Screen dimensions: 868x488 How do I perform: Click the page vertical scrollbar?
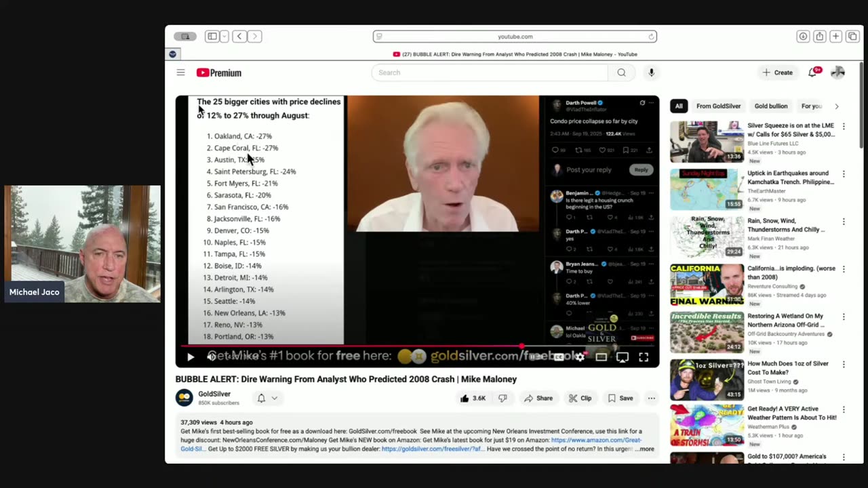[861, 105]
